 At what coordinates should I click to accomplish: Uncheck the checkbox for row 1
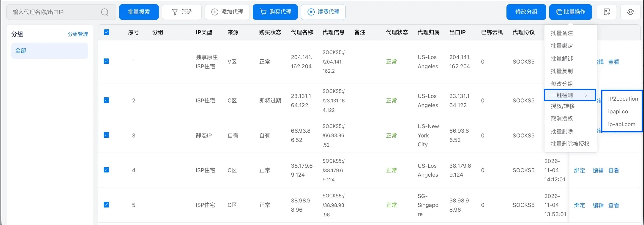[106, 61]
